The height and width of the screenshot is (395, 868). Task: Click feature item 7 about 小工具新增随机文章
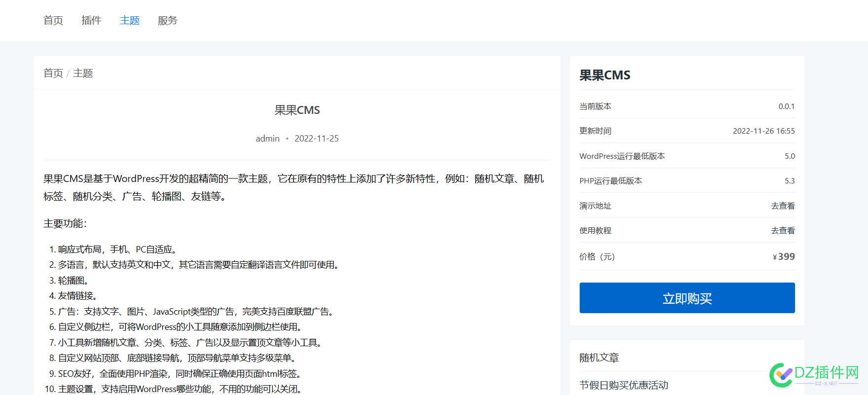(x=190, y=343)
